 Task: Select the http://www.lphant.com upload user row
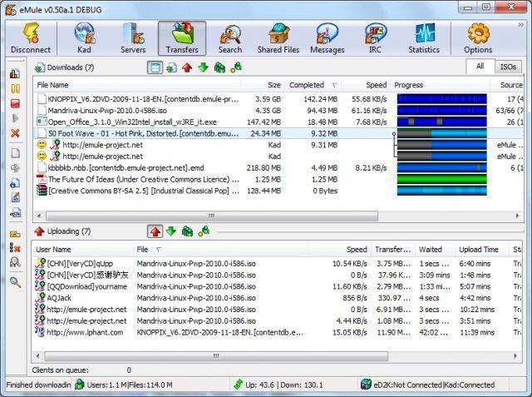point(277,332)
